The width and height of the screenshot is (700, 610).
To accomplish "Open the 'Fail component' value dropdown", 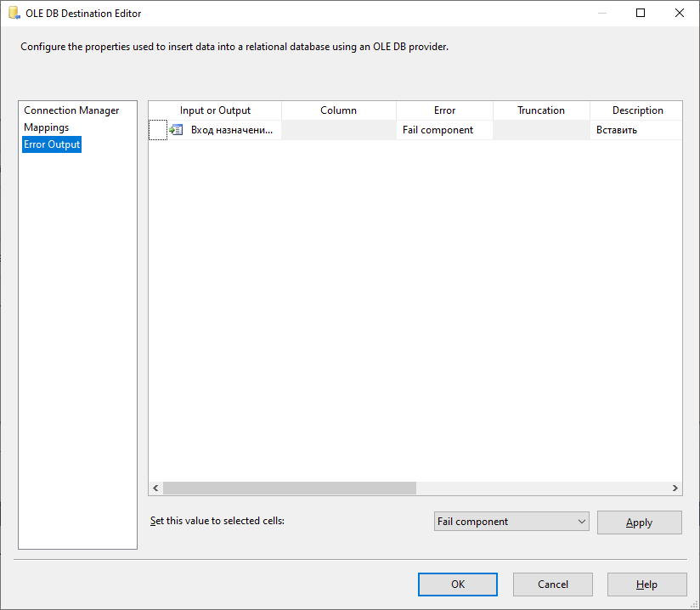I will (x=581, y=522).
